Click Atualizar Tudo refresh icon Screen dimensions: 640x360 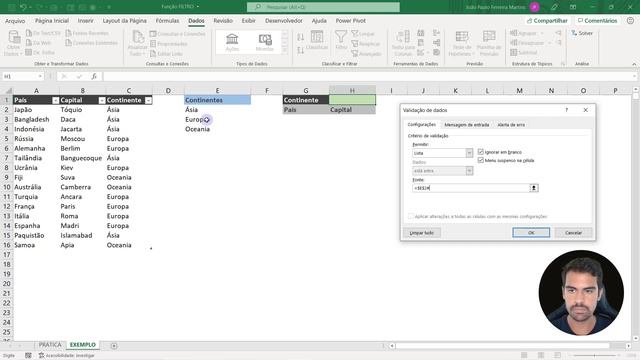(x=138, y=43)
